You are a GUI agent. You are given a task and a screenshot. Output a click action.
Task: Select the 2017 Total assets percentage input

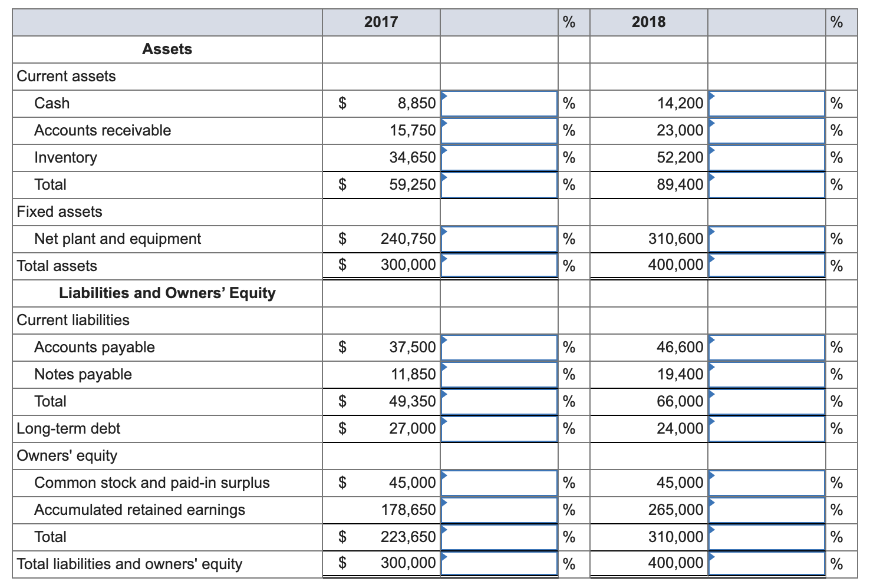[x=499, y=265]
